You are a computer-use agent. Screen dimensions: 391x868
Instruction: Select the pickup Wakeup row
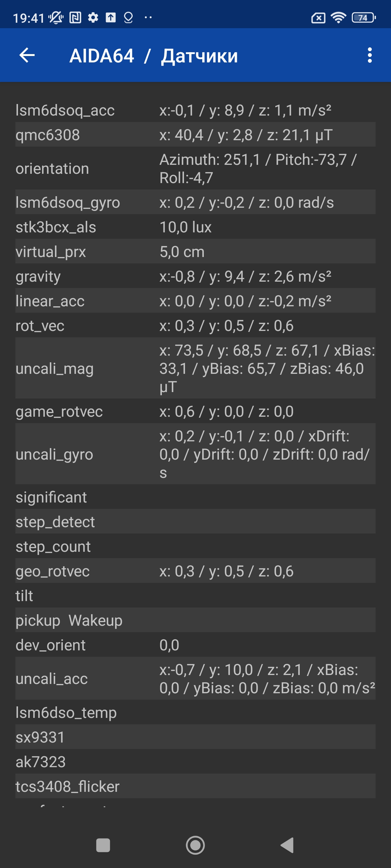point(195,620)
